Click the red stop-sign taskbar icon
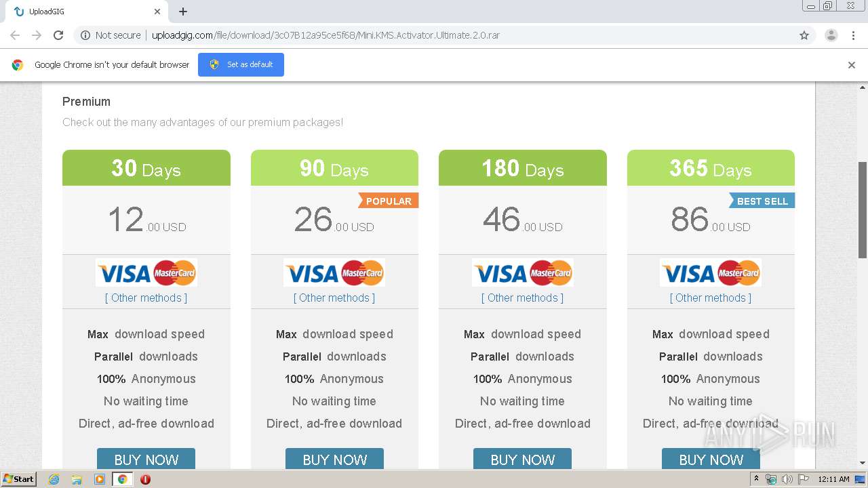 145,479
